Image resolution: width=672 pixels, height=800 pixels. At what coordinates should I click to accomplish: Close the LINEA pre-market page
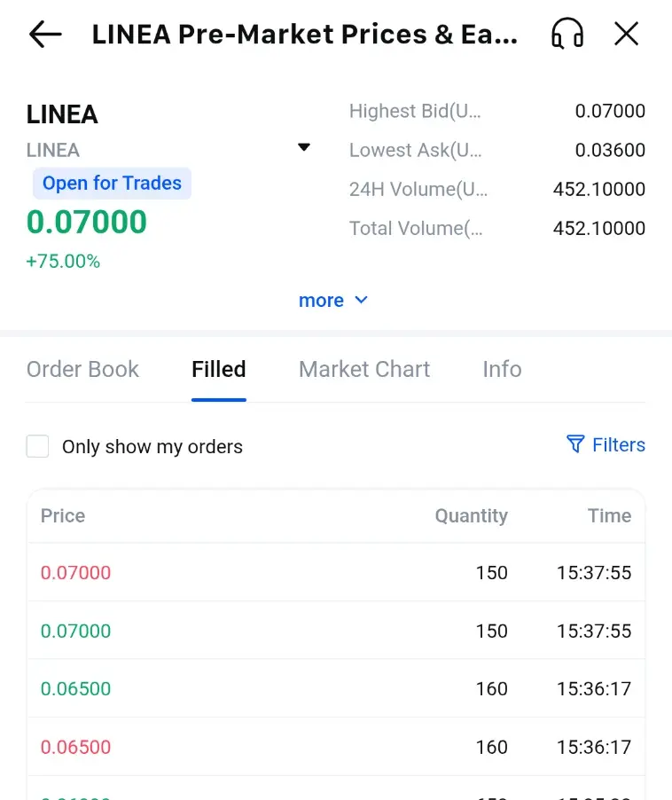pyautogui.click(x=626, y=35)
